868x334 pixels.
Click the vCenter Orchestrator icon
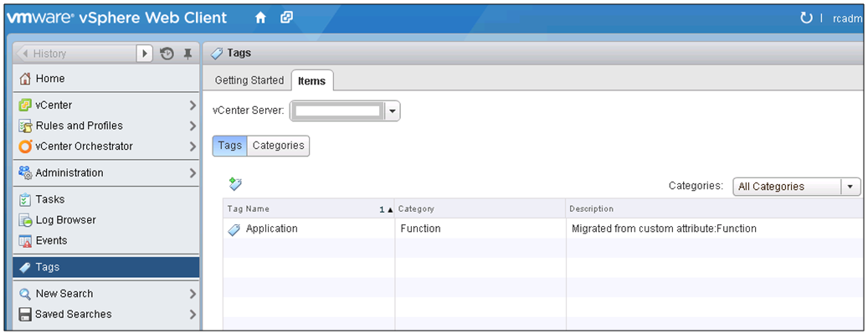25,146
